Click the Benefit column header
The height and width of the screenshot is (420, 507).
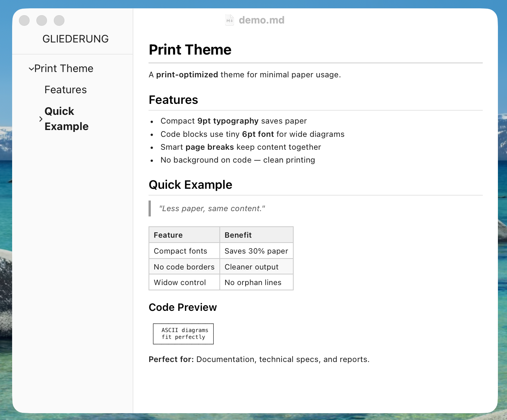pos(238,235)
